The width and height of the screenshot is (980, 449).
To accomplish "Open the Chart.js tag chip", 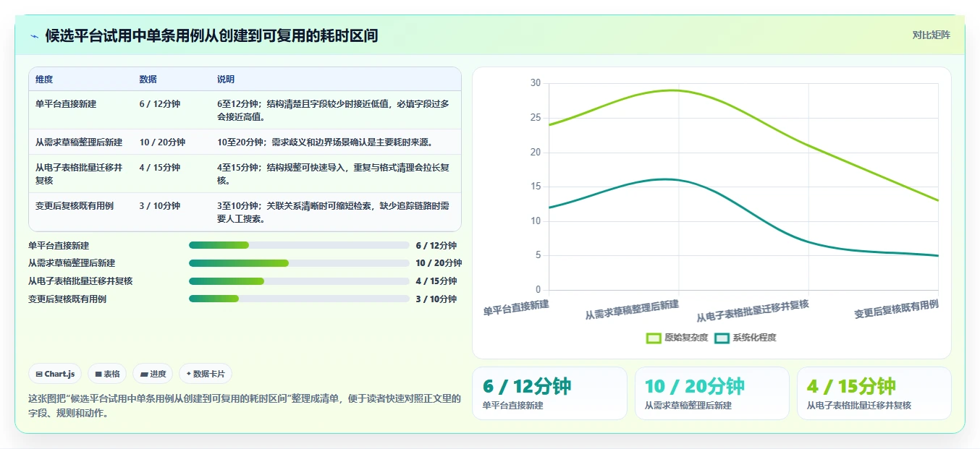I will click(x=55, y=374).
